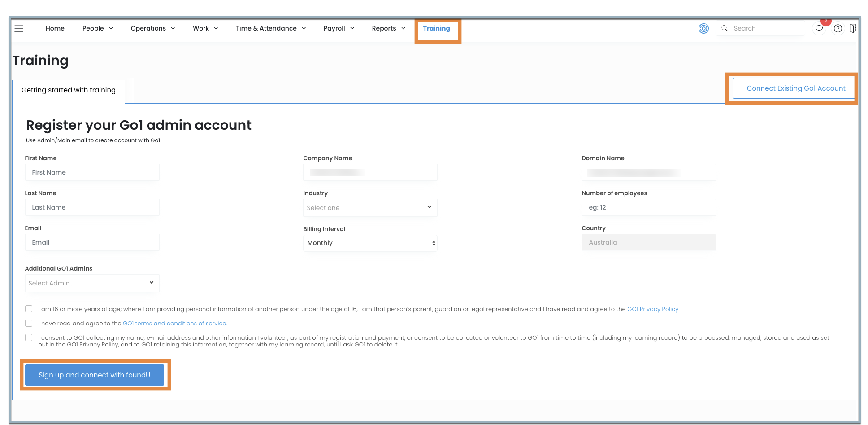Open the help question mark icon
The image size is (868, 425).
(838, 29)
